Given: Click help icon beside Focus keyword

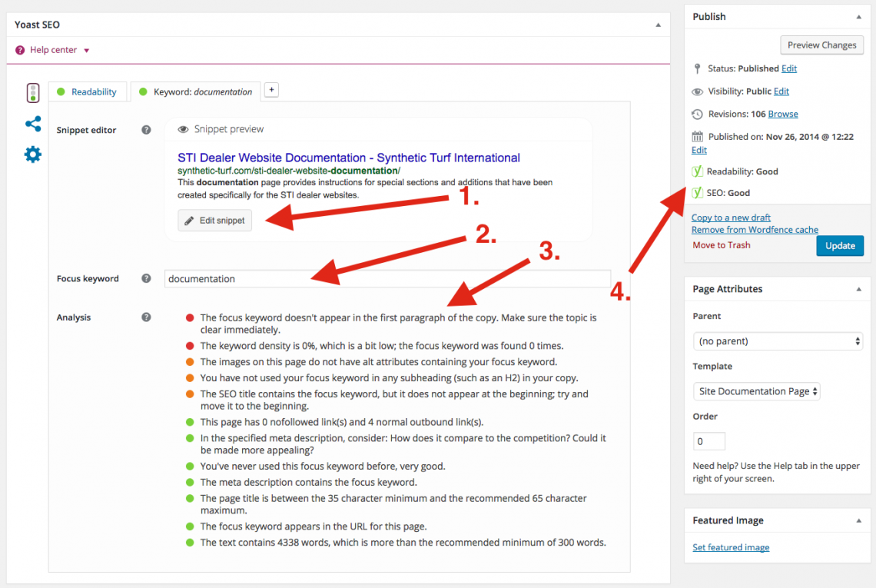Looking at the screenshot, I should (x=146, y=278).
